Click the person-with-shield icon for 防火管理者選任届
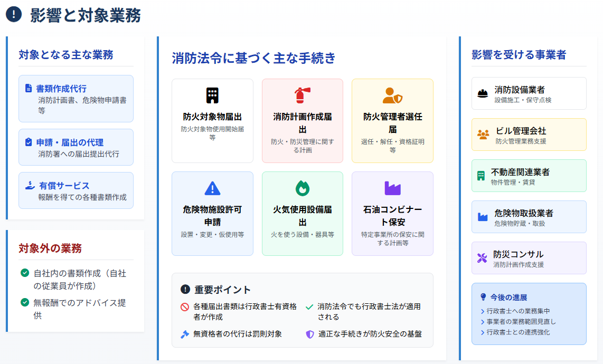Viewport: 603px width, 364px height. tap(392, 95)
